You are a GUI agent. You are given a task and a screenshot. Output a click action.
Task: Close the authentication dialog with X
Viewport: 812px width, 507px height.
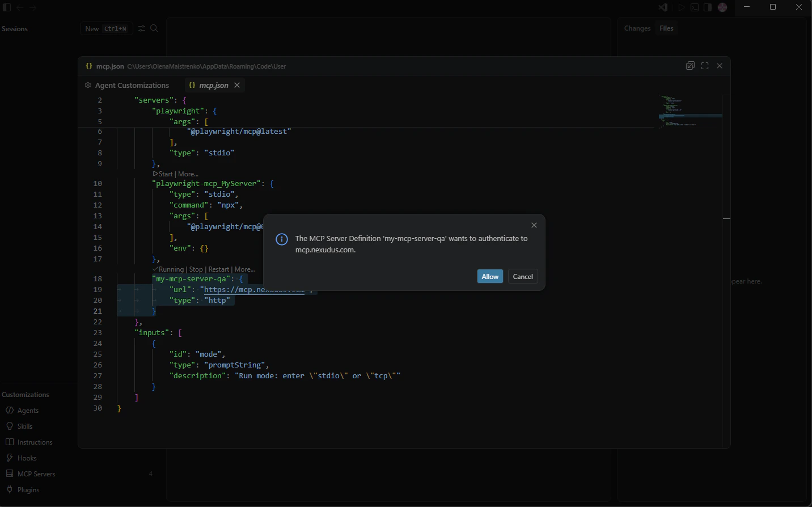[x=534, y=225]
